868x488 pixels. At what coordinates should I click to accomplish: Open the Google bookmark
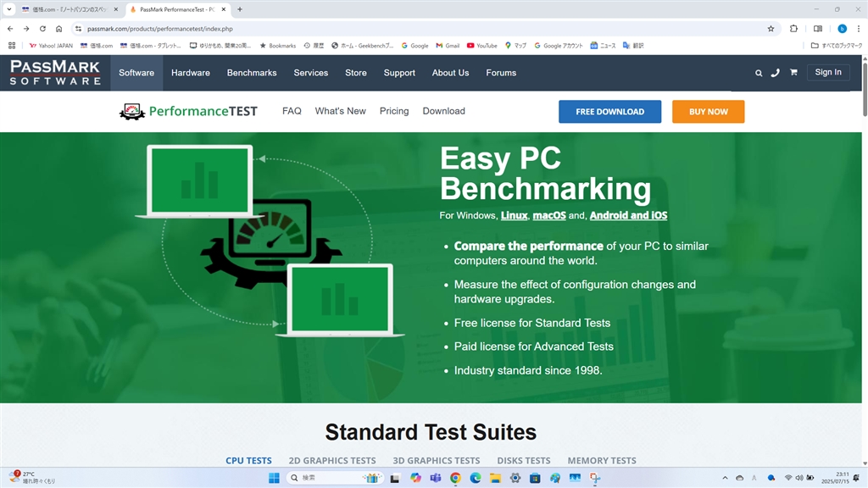click(x=415, y=46)
